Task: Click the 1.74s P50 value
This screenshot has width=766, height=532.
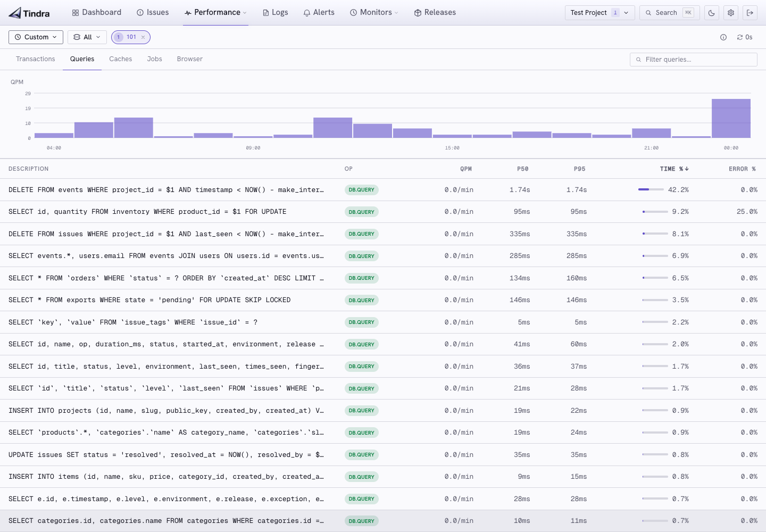Action: 520,190
